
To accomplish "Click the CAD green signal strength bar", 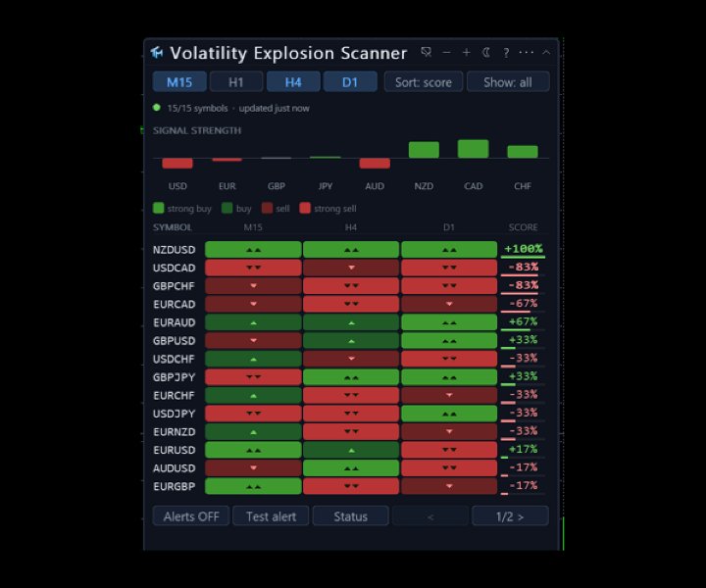I will coord(474,149).
